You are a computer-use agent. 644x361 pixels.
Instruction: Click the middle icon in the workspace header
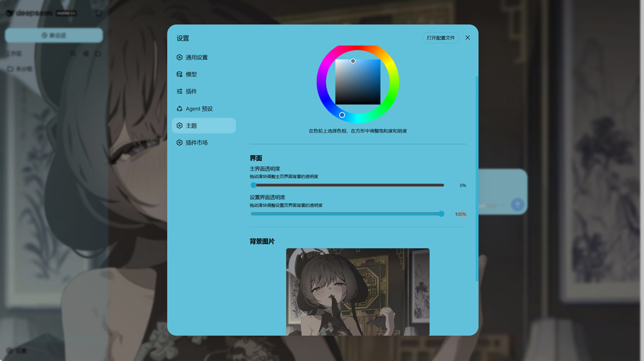pos(86,54)
